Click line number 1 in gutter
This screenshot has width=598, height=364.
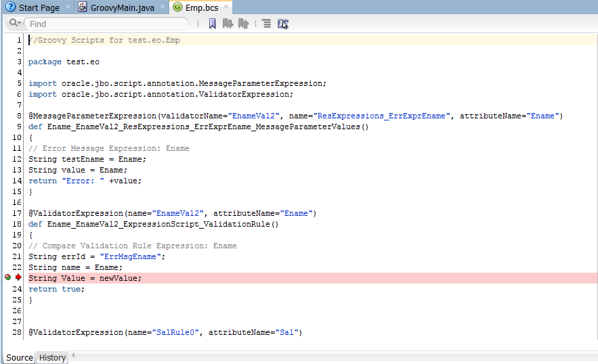[19, 40]
